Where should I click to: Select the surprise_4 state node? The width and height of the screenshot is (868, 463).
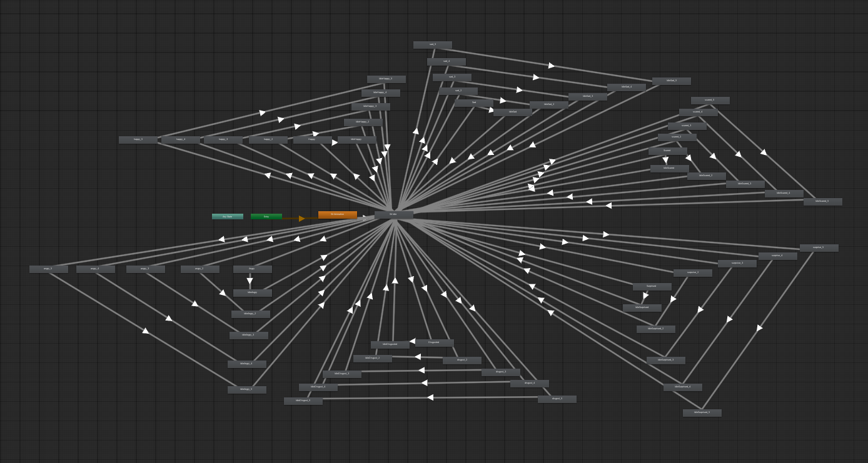778,256
